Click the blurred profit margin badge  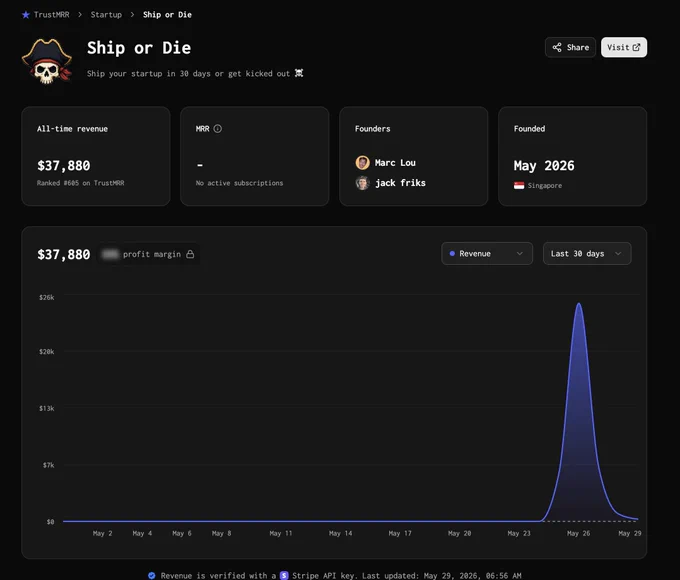[x=110, y=254]
